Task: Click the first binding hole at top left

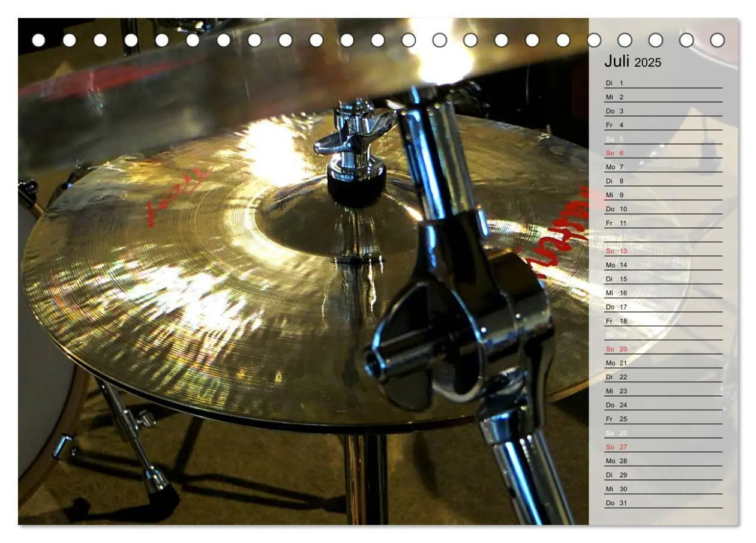Action: 38,40
